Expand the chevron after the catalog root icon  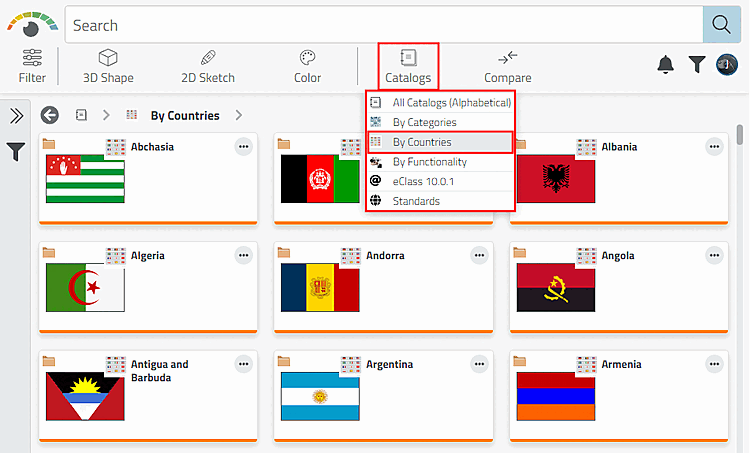[106, 115]
